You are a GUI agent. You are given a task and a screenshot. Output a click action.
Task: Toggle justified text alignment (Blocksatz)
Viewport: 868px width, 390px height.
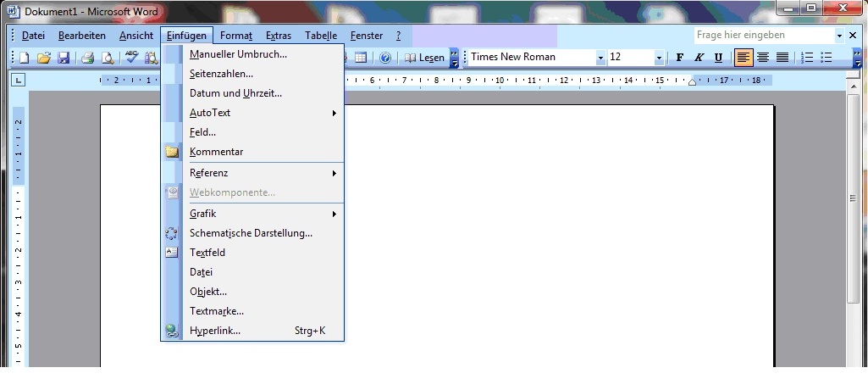(782, 58)
